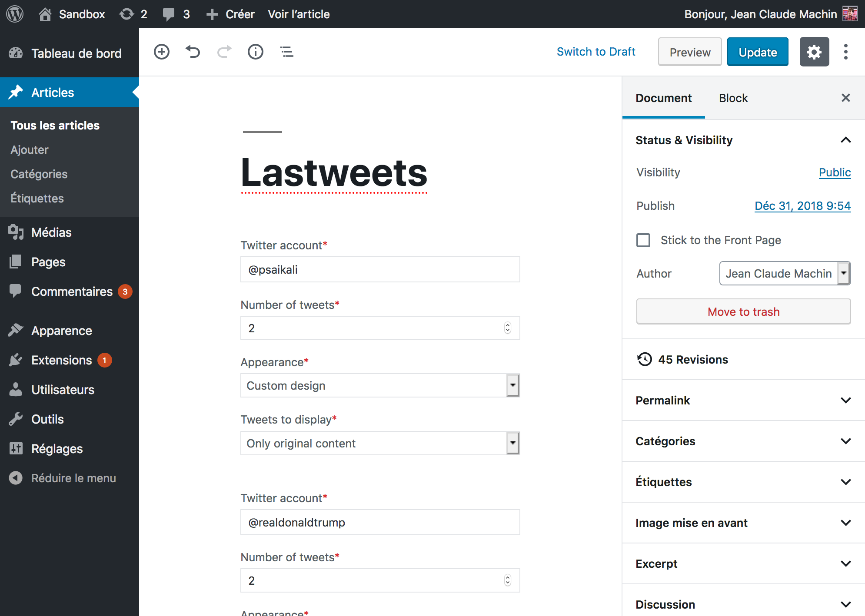865x616 pixels.
Task: Click the settings gear icon
Action: coord(814,51)
